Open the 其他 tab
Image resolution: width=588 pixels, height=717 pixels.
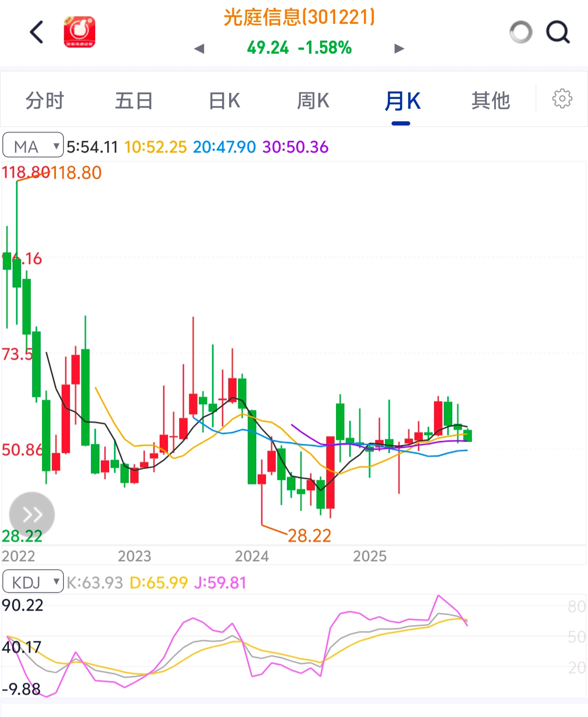point(490,101)
